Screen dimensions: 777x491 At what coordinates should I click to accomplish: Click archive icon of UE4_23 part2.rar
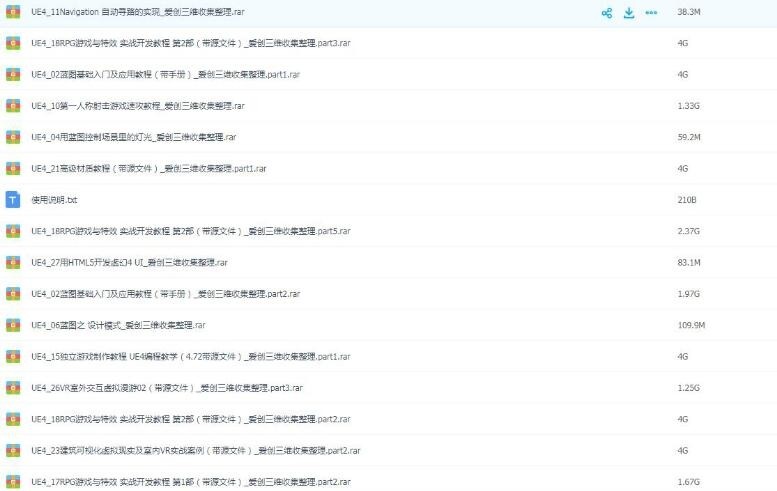click(13, 450)
